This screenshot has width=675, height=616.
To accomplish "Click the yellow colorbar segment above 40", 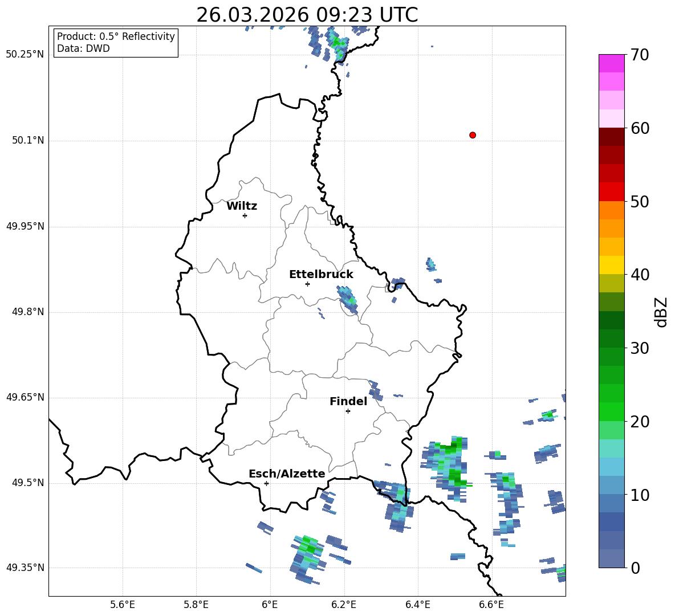I will 611,265.
